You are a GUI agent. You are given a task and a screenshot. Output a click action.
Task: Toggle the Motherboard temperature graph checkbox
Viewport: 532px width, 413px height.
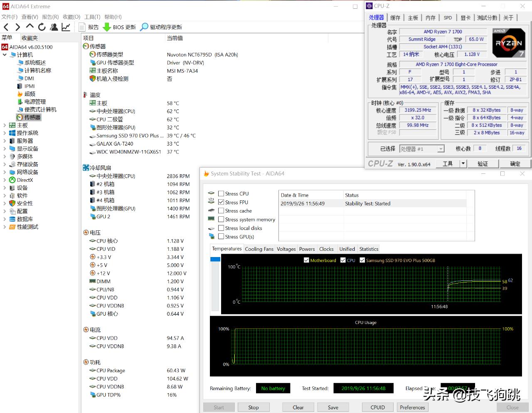click(307, 260)
